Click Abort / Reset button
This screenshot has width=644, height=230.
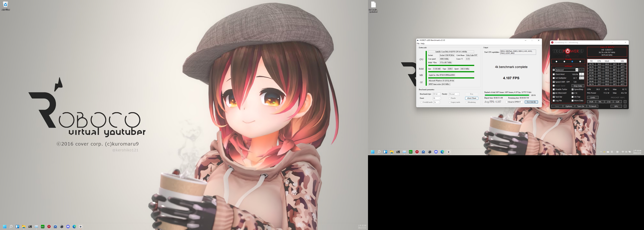[471, 98]
